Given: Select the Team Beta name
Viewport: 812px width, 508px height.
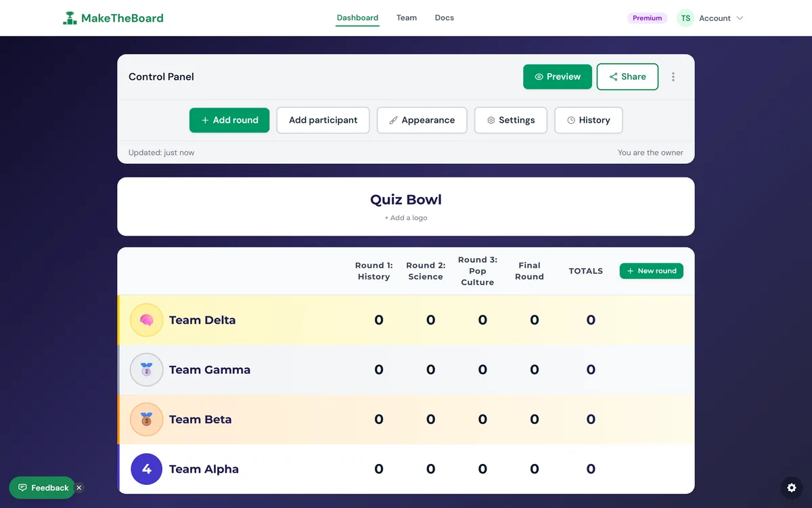Looking at the screenshot, I should pos(200,419).
